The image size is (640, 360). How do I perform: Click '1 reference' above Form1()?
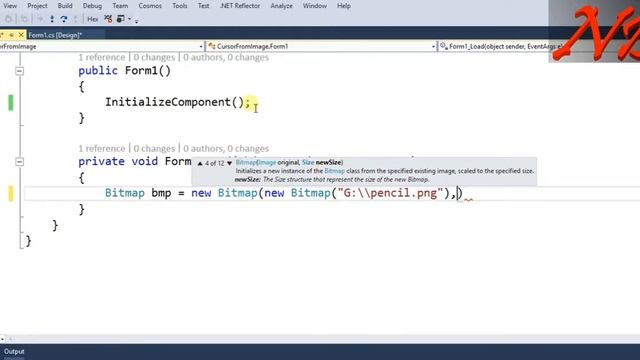(102, 57)
